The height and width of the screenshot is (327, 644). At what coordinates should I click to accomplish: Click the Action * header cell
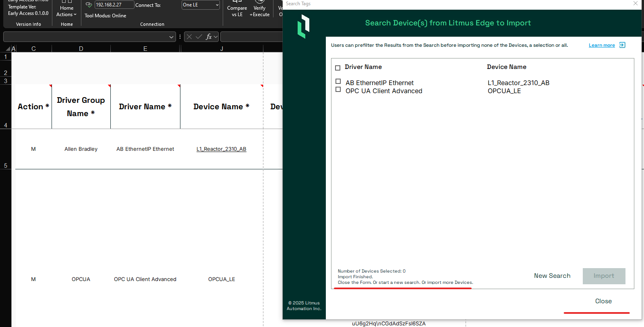[33, 107]
